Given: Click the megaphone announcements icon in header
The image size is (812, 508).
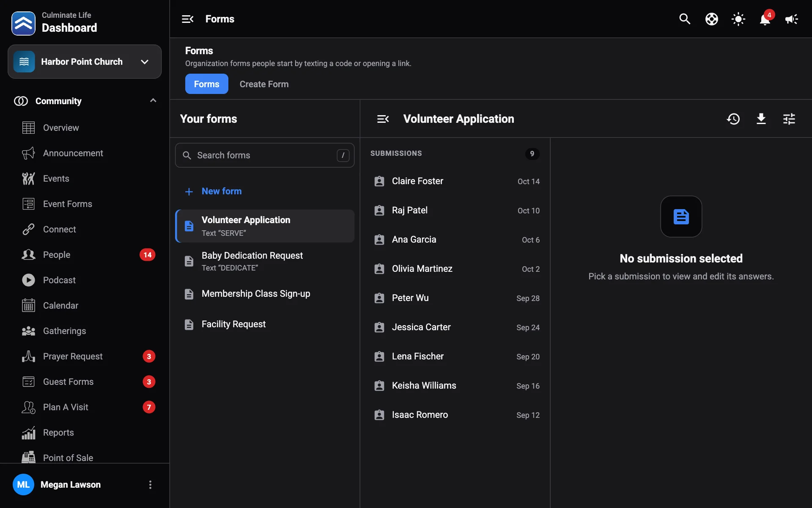Looking at the screenshot, I should (792, 19).
